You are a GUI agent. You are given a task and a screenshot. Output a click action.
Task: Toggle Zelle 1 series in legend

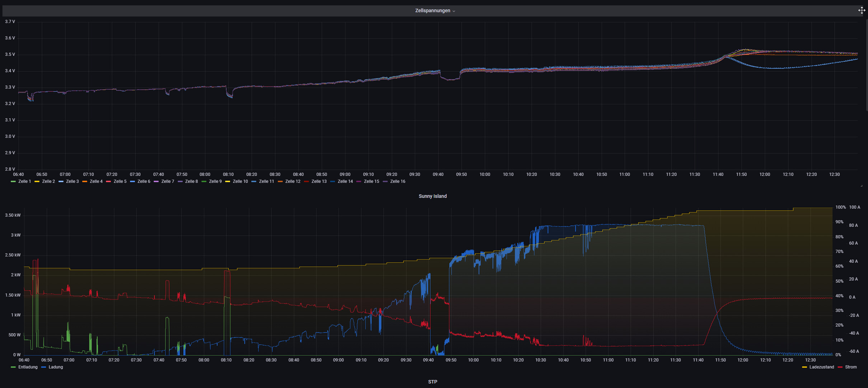tap(21, 181)
